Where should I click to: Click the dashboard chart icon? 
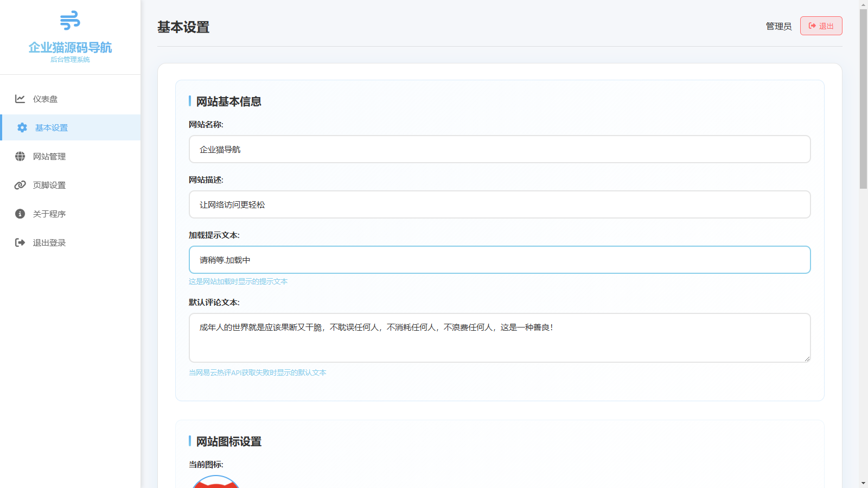[x=20, y=99]
